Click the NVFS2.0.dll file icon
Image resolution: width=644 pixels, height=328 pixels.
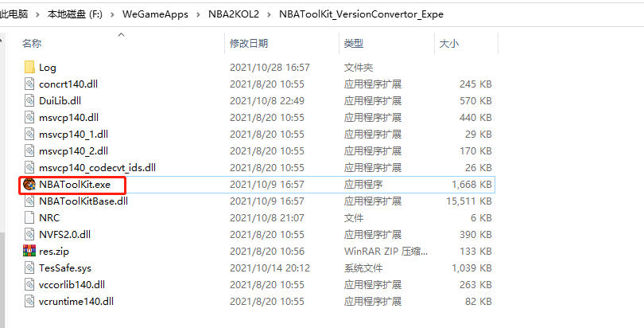click(29, 234)
